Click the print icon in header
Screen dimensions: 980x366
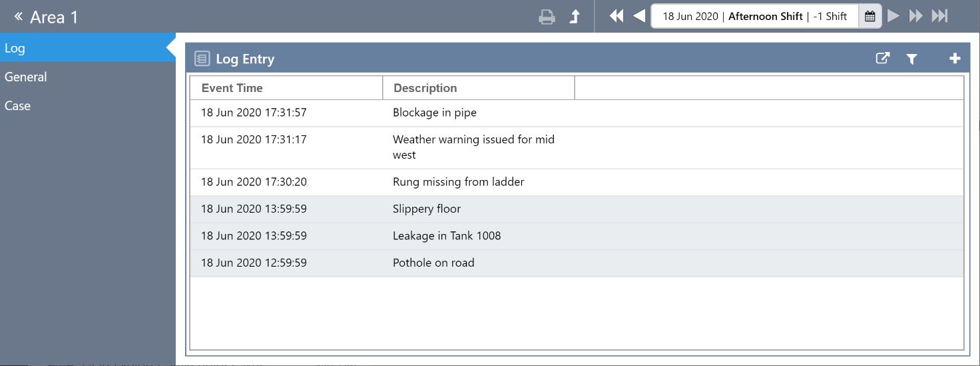click(547, 17)
